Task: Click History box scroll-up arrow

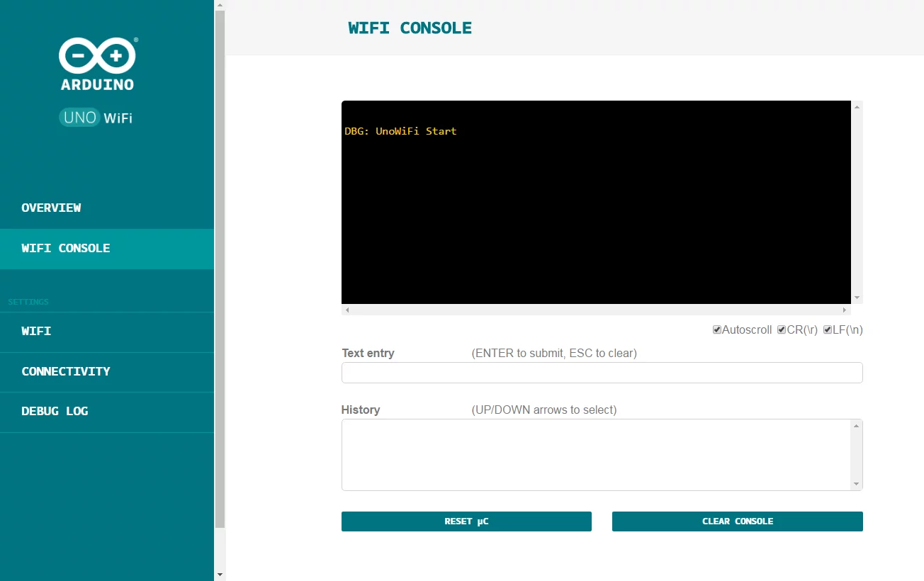Action: pyautogui.click(x=857, y=426)
